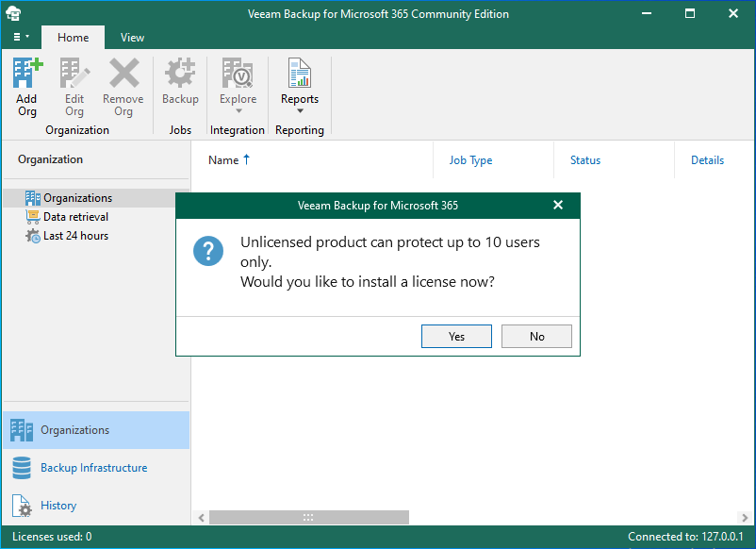
Task: Maximize the Veeam Backup window
Action: pos(690,13)
